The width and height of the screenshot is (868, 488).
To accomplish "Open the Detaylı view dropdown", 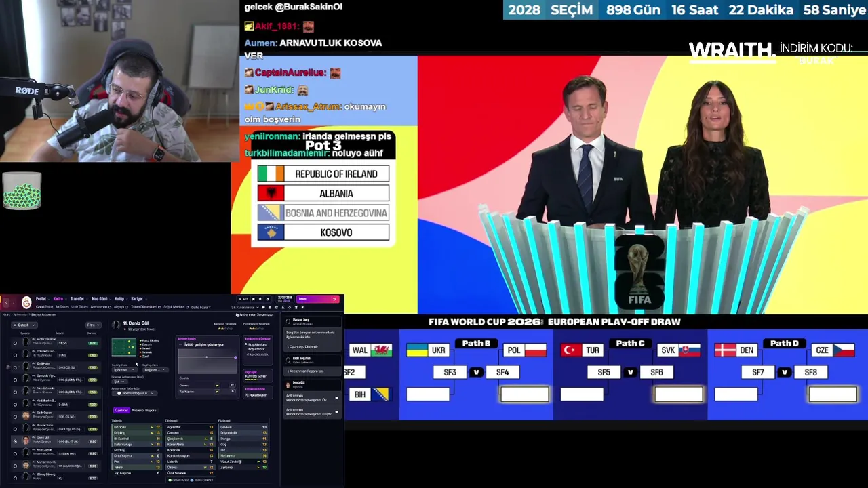I will [x=24, y=325].
